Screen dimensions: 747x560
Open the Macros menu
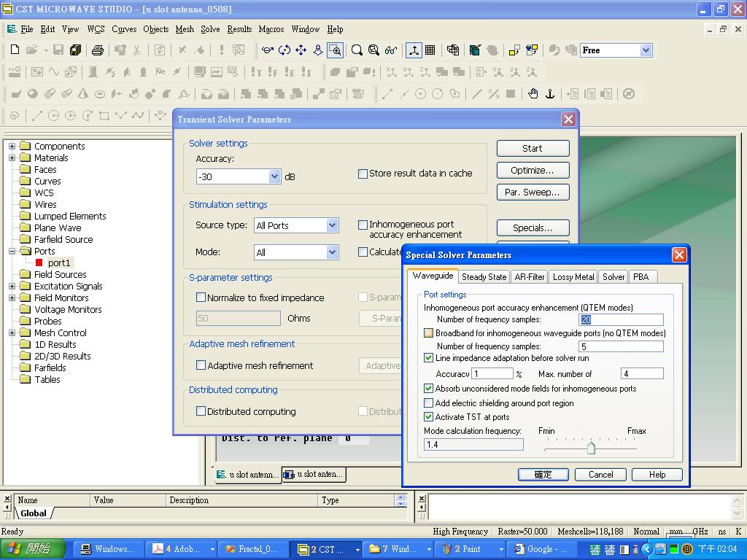[x=271, y=29]
